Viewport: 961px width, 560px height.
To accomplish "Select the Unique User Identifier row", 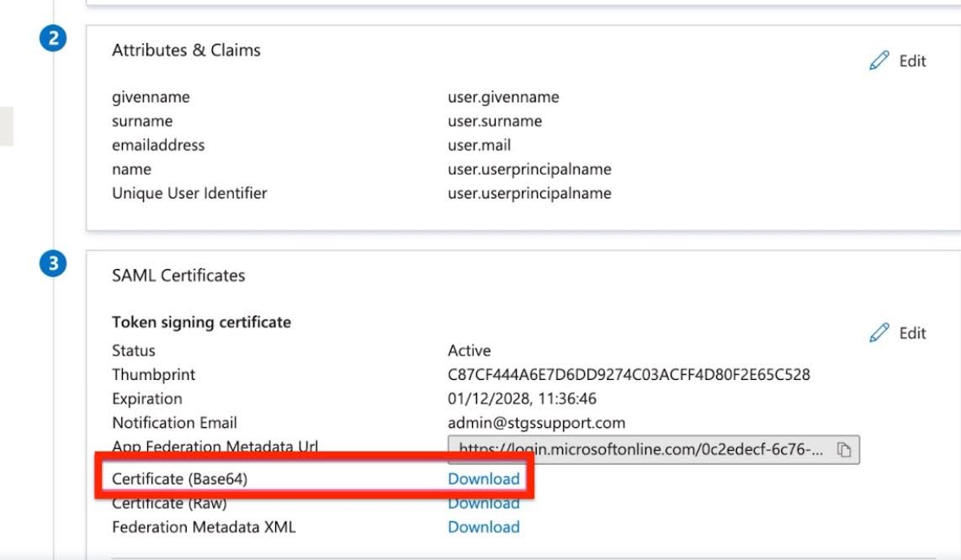I will click(x=188, y=193).
